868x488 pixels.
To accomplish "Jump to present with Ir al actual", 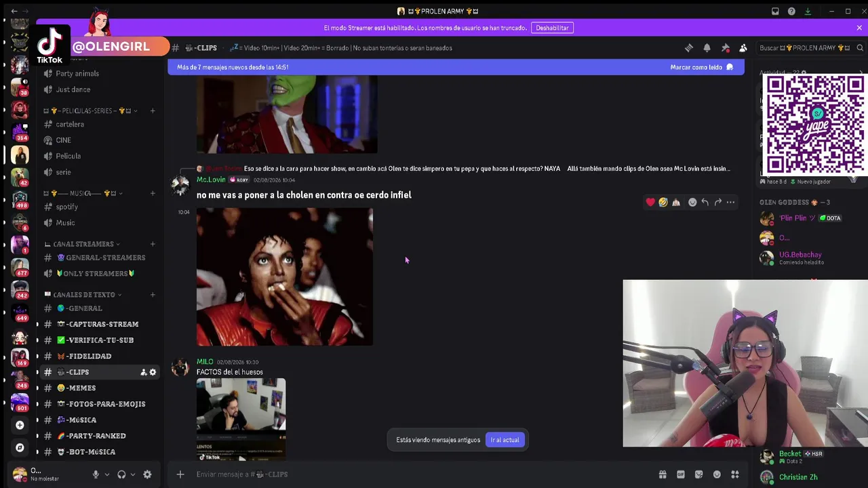I will 505,440.
